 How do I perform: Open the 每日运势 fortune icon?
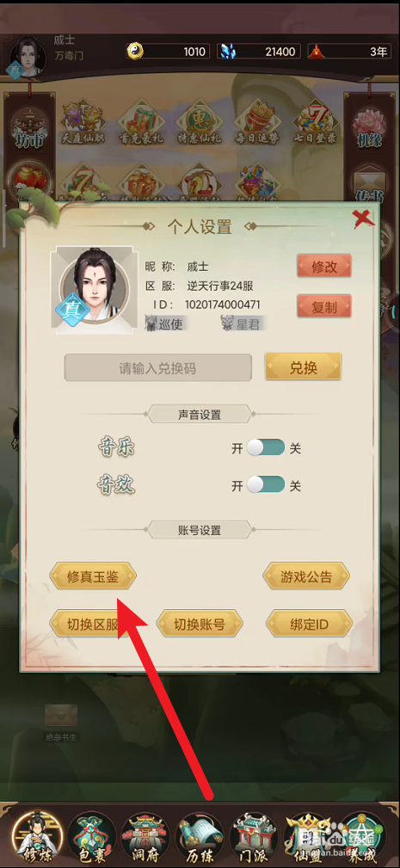(x=255, y=123)
